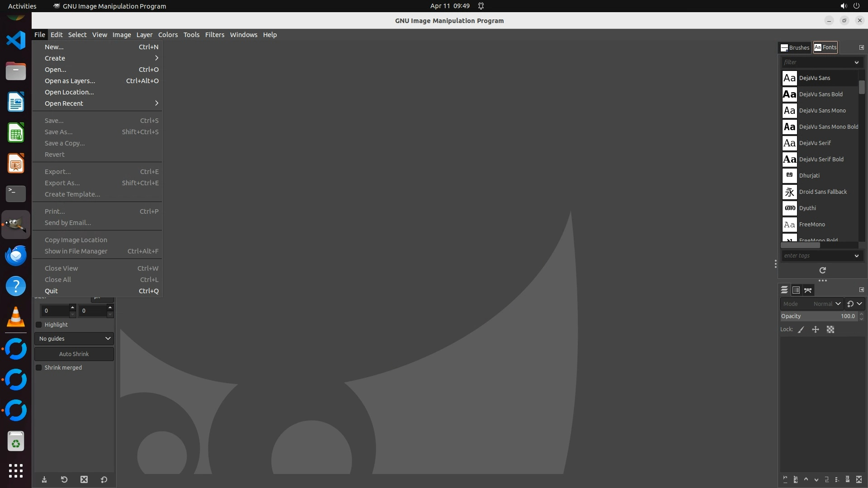Choose Open as Layers from File menu
868x488 pixels.
point(70,81)
